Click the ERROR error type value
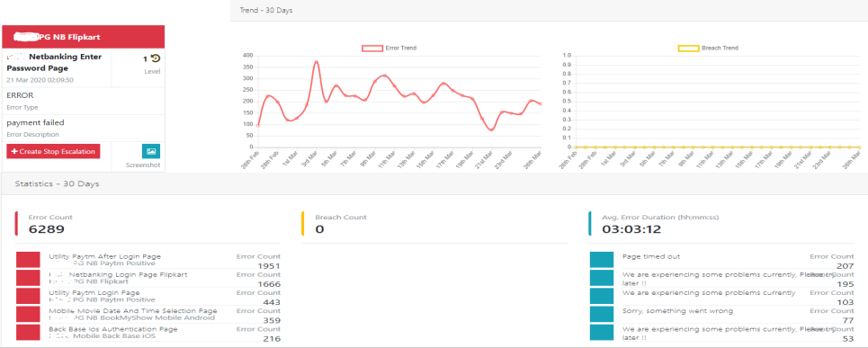The width and height of the screenshot is (868, 348). click(x=20, y=95)
